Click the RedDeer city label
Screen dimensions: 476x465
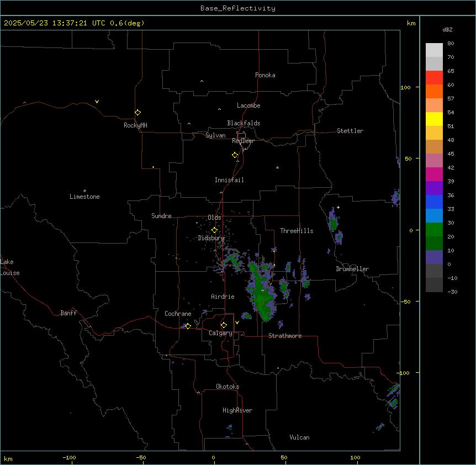pyautogui.click(x=243, y=141)
